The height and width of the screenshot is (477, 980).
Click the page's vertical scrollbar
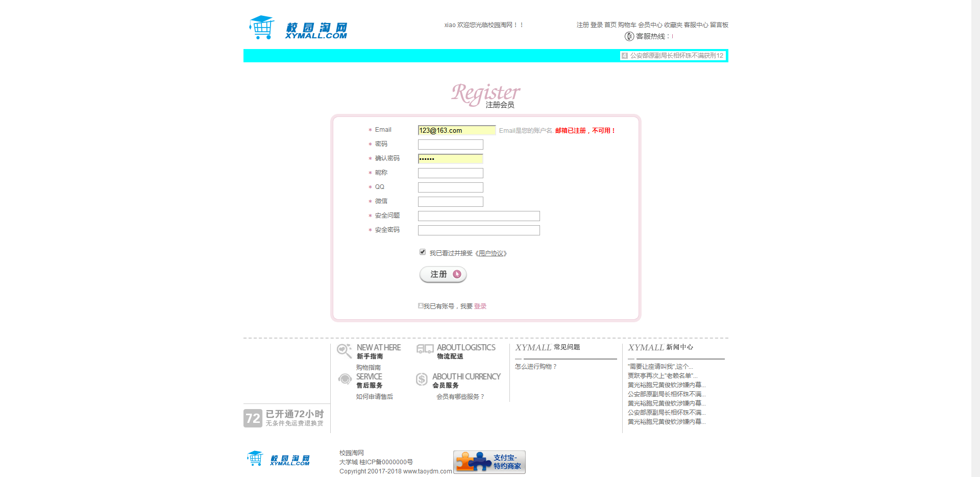tap(975, 238)
